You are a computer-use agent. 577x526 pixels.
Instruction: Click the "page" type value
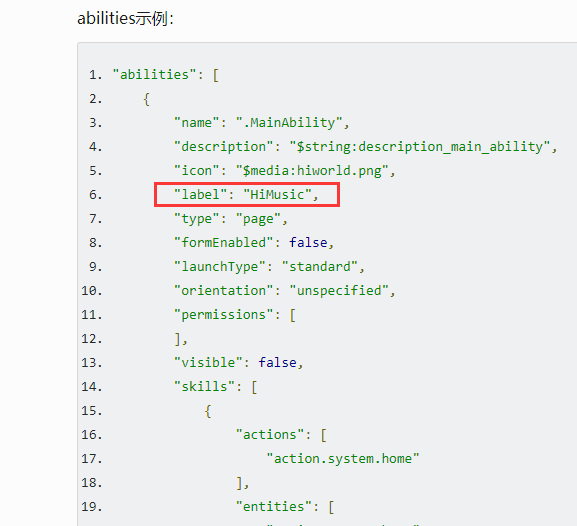258,219
